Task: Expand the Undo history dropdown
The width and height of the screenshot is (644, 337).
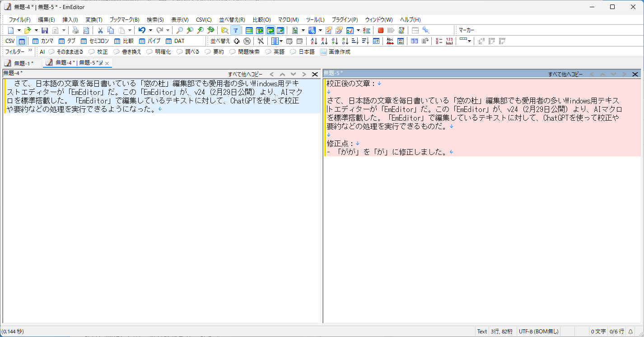Action: pos(150,30)
